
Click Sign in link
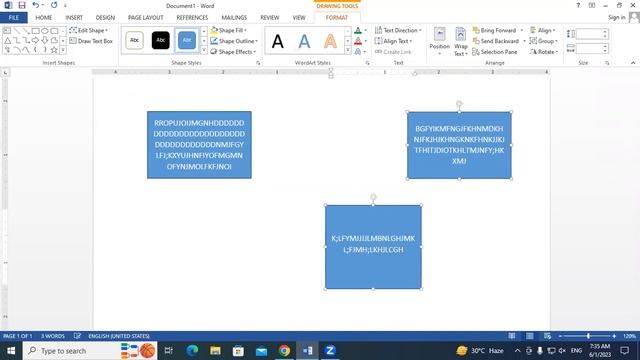(616, 17)
